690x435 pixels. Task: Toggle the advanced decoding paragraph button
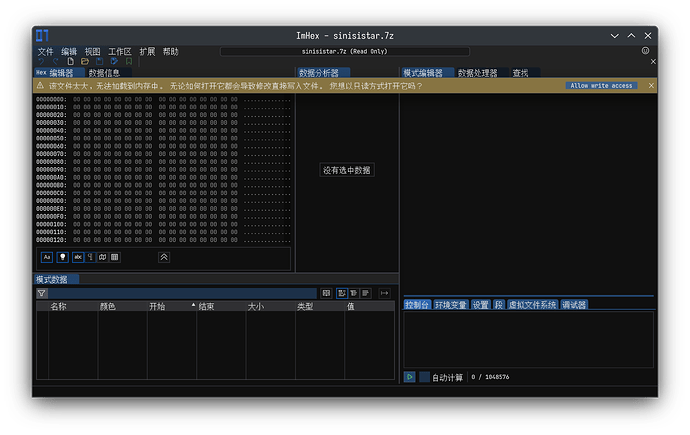click(90, 257)
